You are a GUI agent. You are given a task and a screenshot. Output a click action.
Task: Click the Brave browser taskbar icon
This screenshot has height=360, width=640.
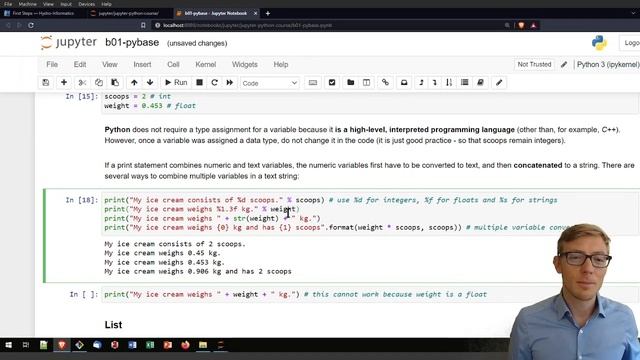(62, 345)
